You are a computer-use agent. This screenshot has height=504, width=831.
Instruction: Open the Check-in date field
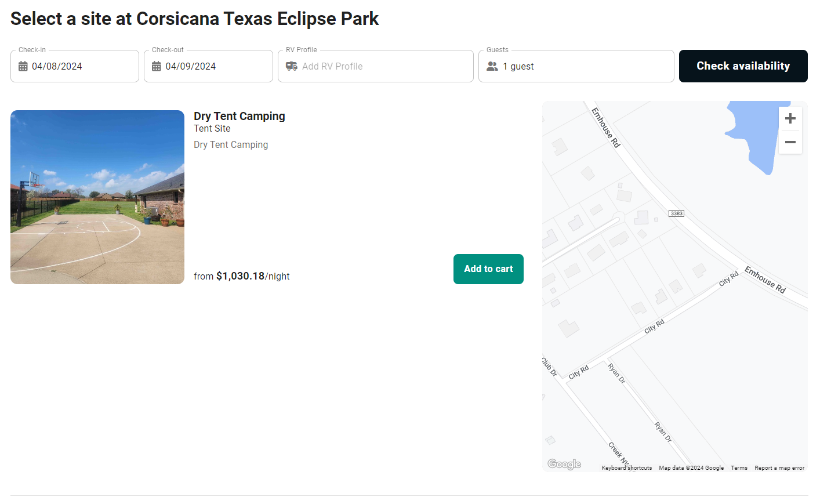tap(75, 67)
